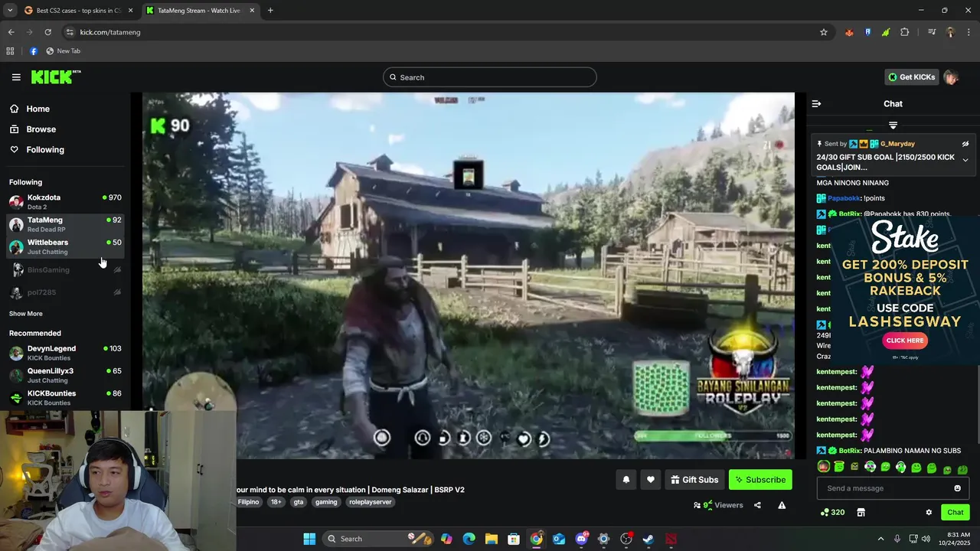Click the KICK logo
The height and width of the screenshot is (551, 980).
coord(56,77)
